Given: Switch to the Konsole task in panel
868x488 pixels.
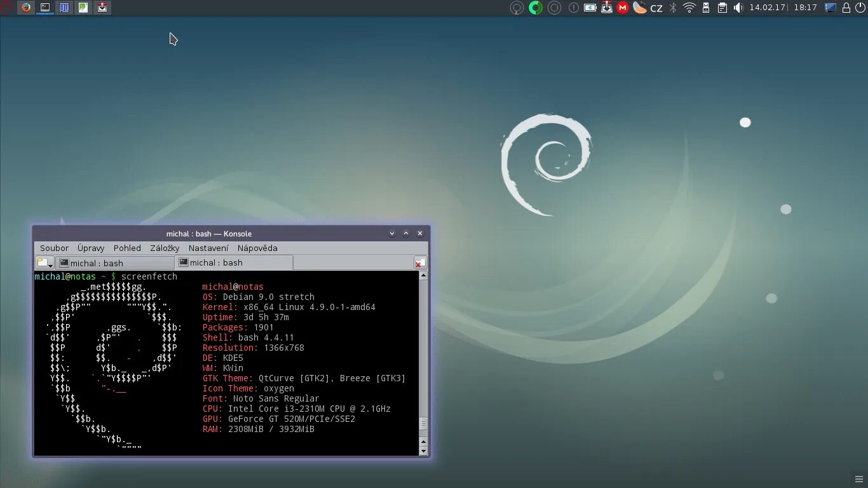Looking at the screenshot, I should pyautogui.click(x=45, y=8).
